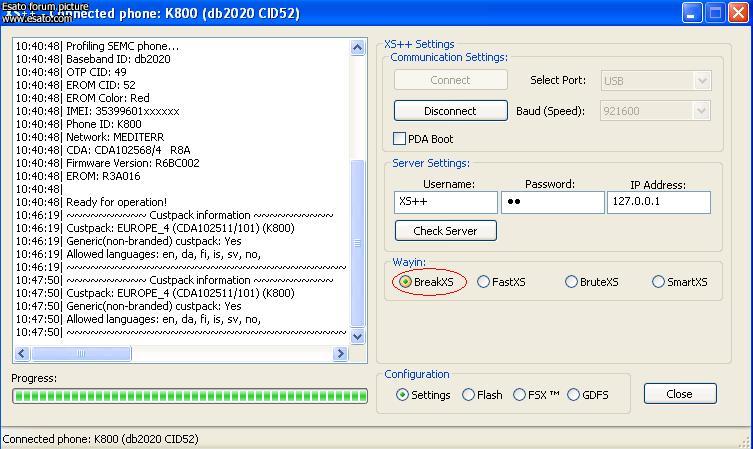
Task: Click the Username input field
Action: click(x=446, y=202)
